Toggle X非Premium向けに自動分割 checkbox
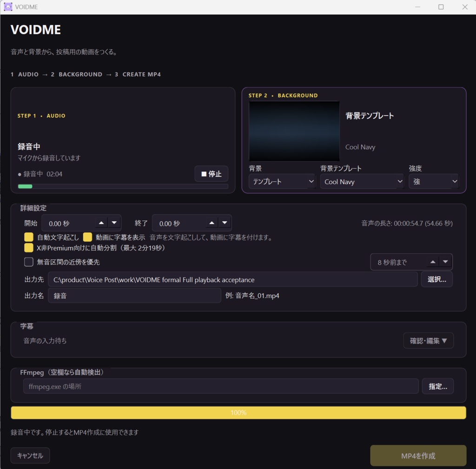The width and height of the screenshot is (476, 469). 29,248
